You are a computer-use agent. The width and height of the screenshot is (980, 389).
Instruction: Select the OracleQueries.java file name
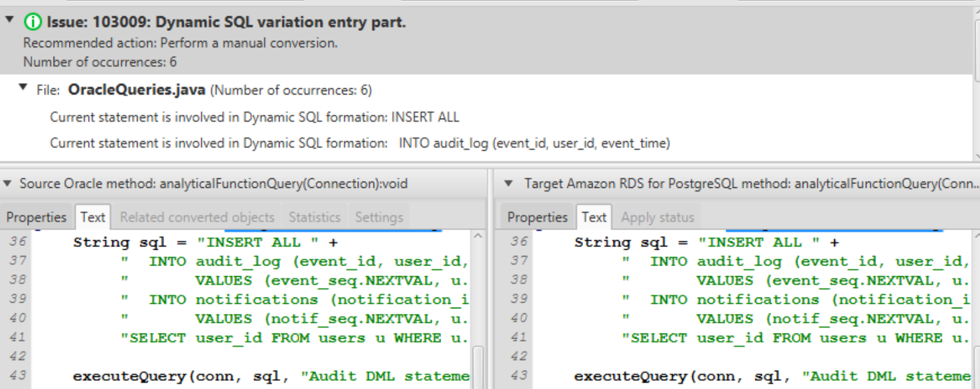[x=136, y=90]
